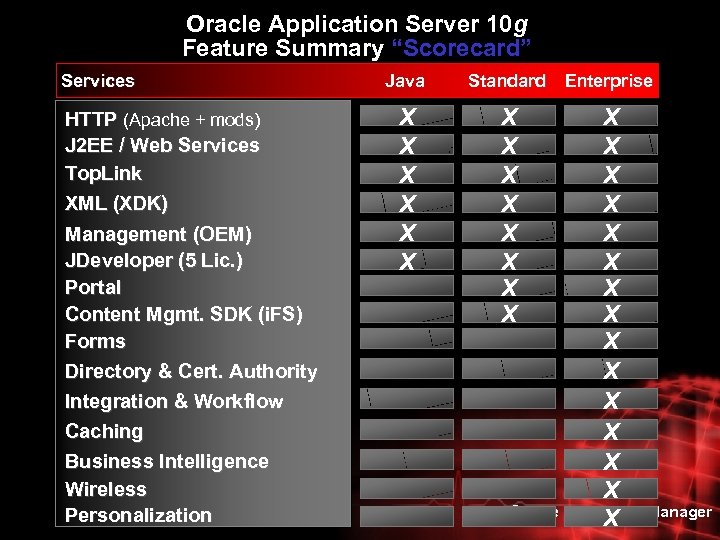Select the "Enterprise" column header
The width and height of the screenshot is (720, 540).
[609, 81]
